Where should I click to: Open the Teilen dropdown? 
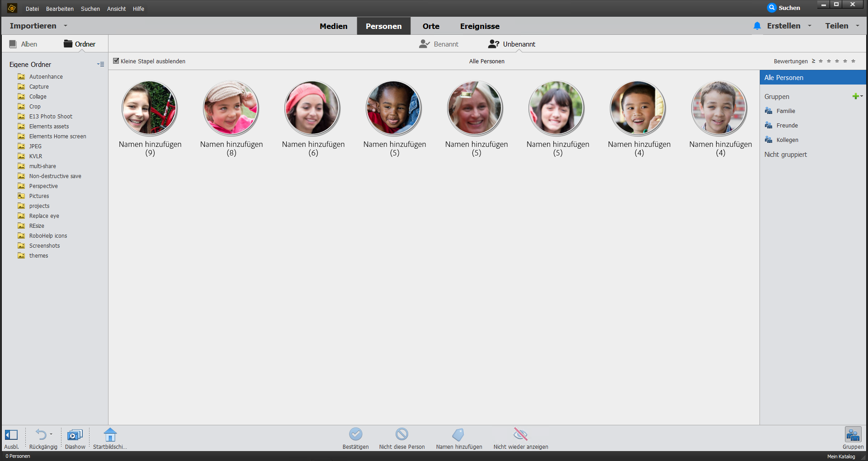point(842,26)
